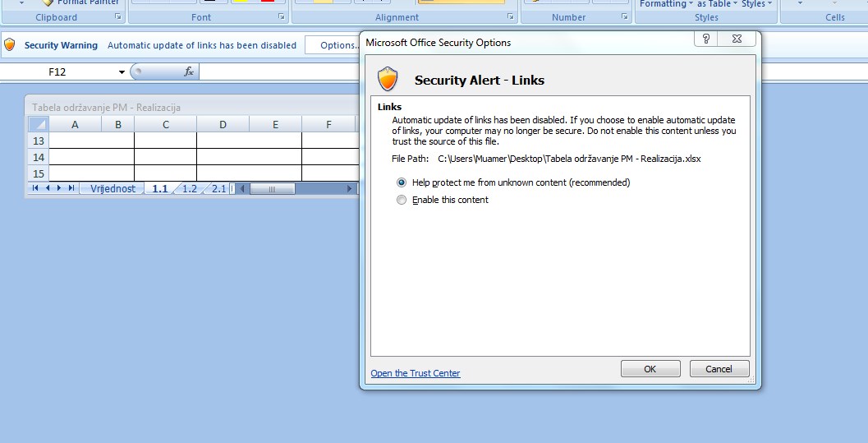Click 'Automatic update of links has been disabled' bar text
The width and height of the screenshot is (868, 443).
(202, 45)
